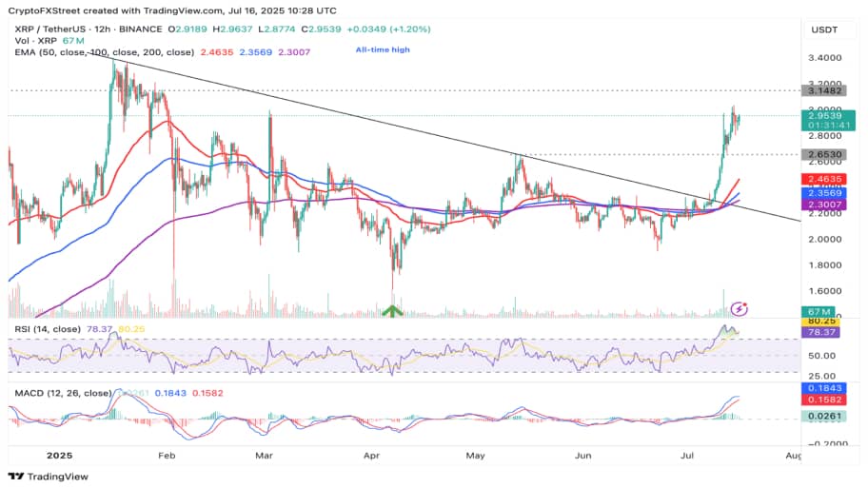Click the 1.8000 price axis tick

coord(825,265)
